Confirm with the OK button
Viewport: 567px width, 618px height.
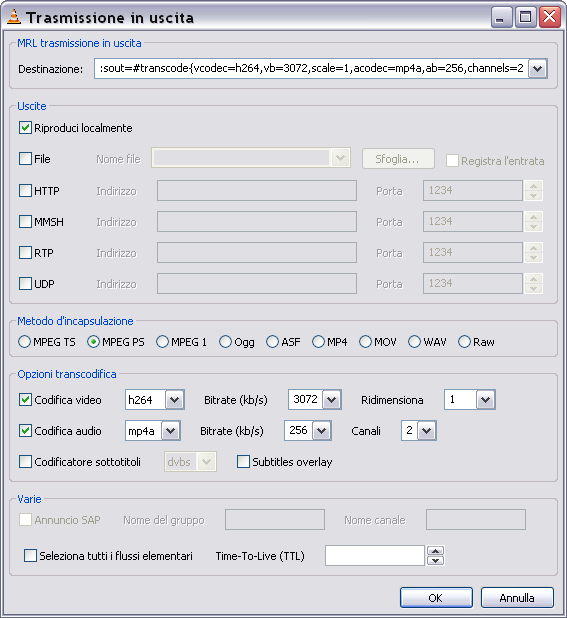436,598
